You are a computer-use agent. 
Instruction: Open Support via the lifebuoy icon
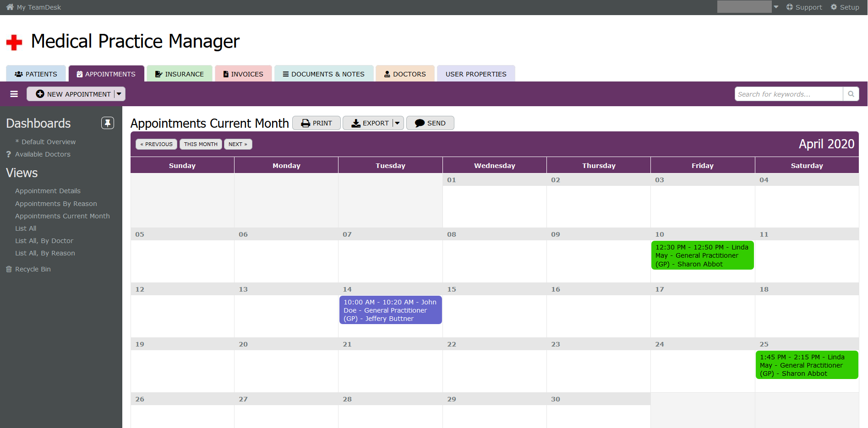tap(790, 7)
